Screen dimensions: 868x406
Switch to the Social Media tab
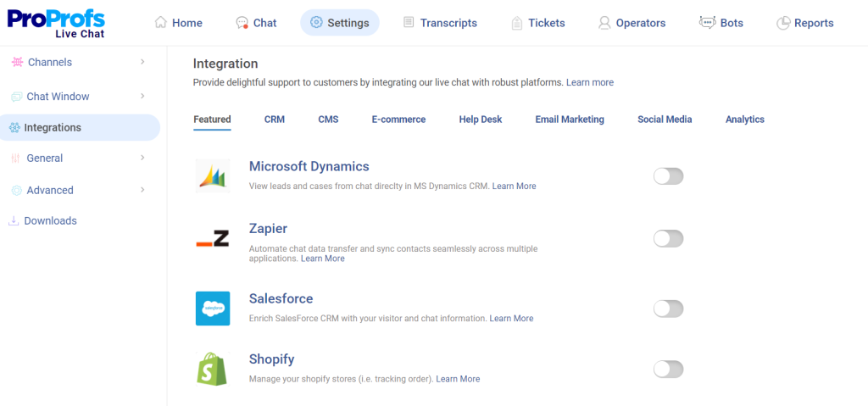tap(665, 119)
